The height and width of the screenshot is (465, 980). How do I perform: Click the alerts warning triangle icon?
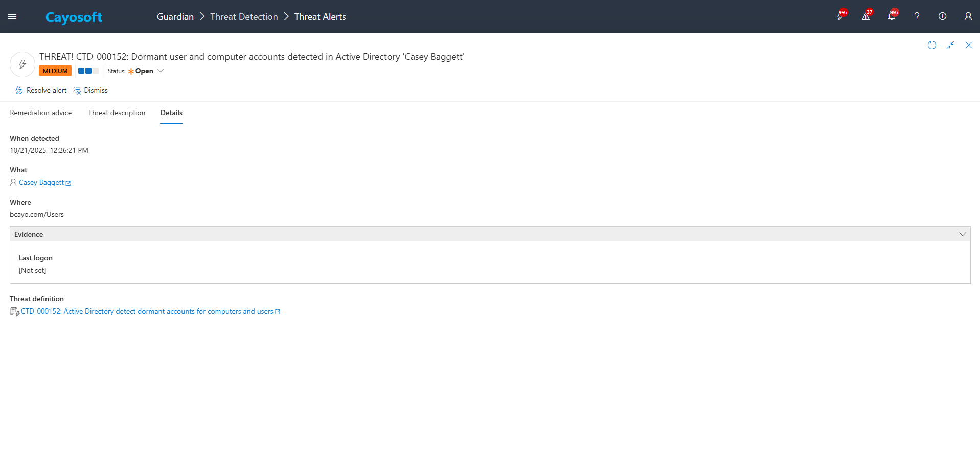point(865,16)
